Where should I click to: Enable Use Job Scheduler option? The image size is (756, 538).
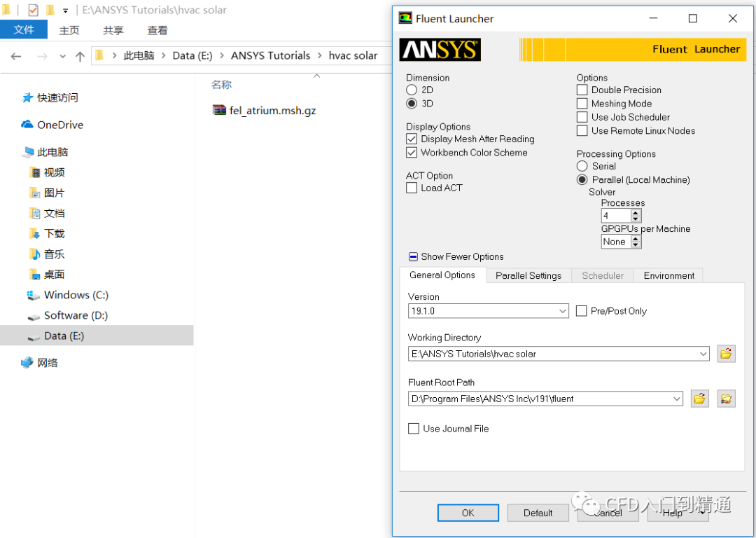tap(582, 117)
